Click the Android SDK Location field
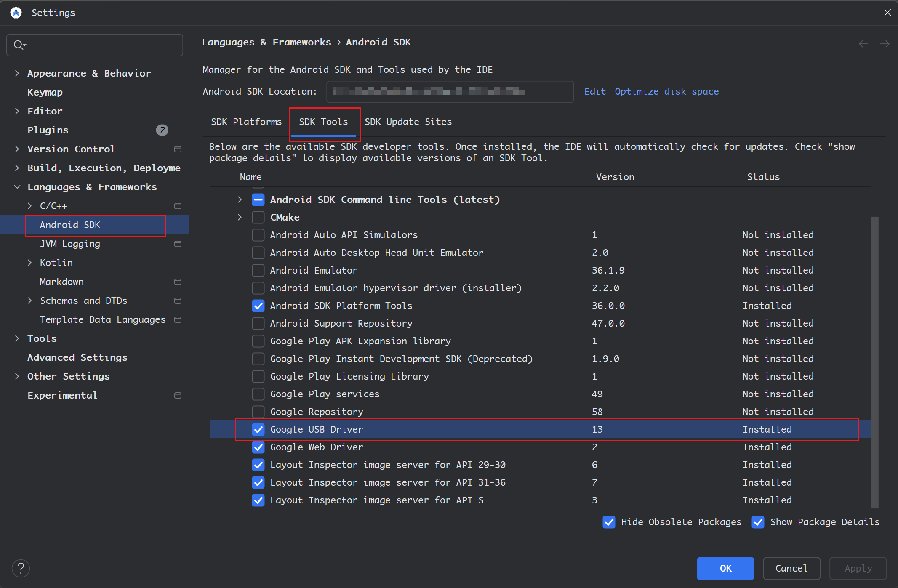898x588 pixels. click(x=450, y=92)
